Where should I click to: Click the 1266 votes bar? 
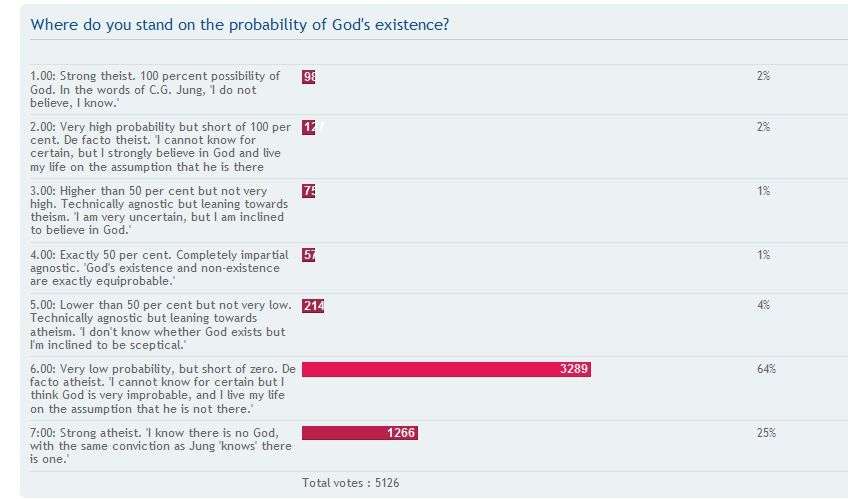[x=359, y=433]
